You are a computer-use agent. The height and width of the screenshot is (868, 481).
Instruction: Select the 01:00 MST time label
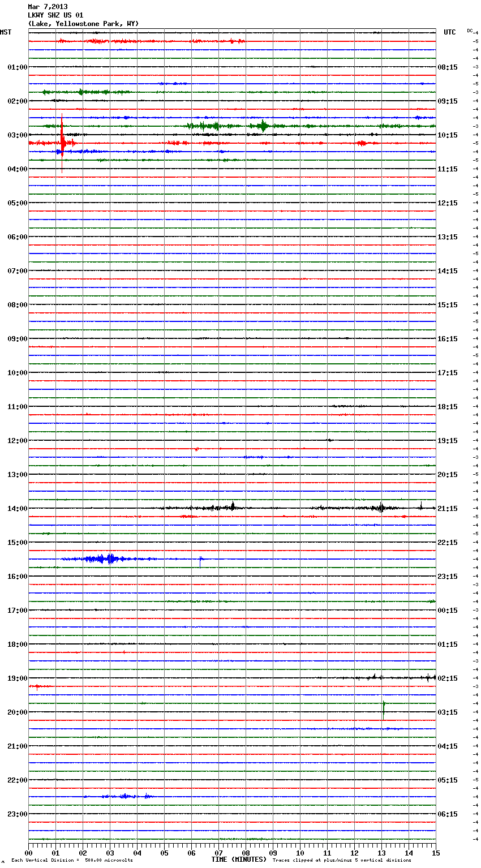coord(18,67)
